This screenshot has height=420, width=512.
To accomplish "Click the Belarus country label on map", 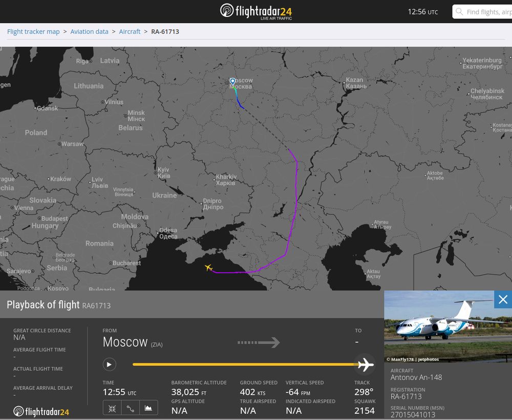I will click(130, 127).
